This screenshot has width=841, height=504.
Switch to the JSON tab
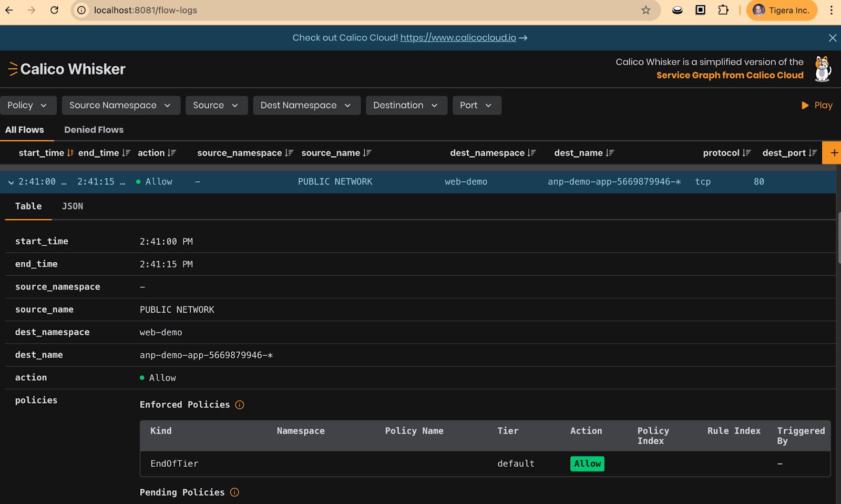(72, 206)
